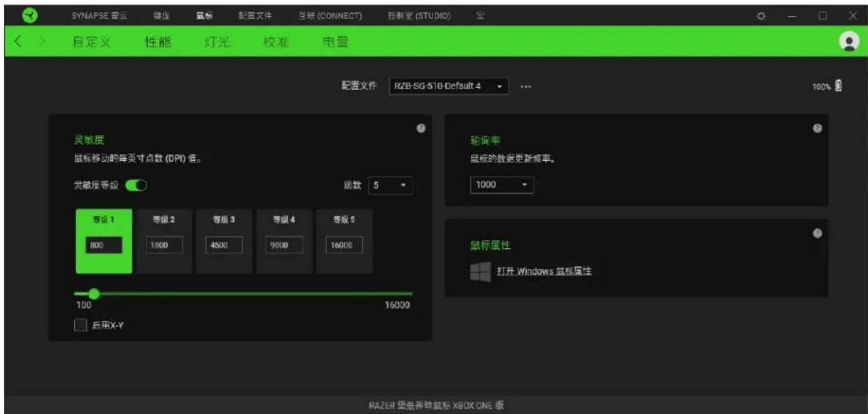
Task: Open the top bar 配置文件 menu
Action: tap(255, 16)
